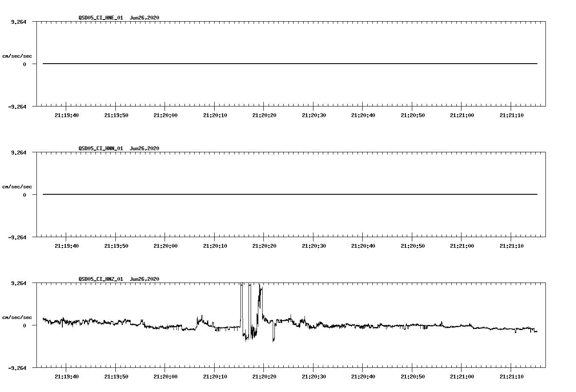Click the 0 axis label of HNN plot
Screen dimensions: 576x392
pos(25,195)
